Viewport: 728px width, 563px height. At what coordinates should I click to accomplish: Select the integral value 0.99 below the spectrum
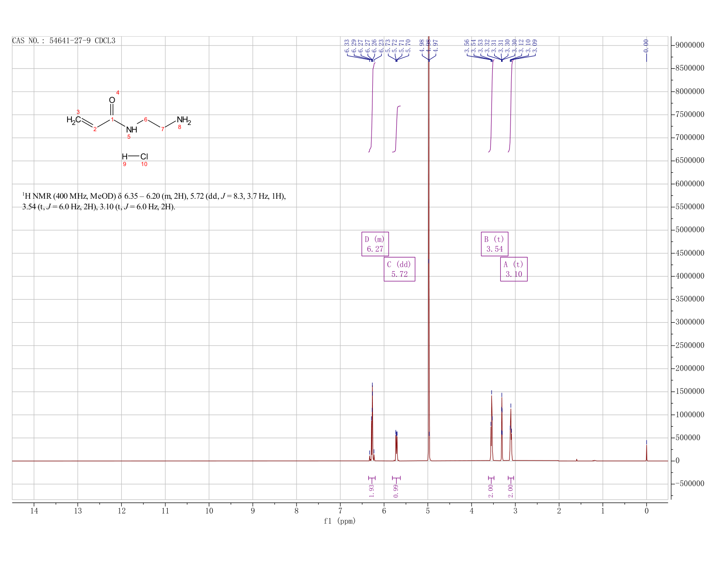click(x=396, y=491)
